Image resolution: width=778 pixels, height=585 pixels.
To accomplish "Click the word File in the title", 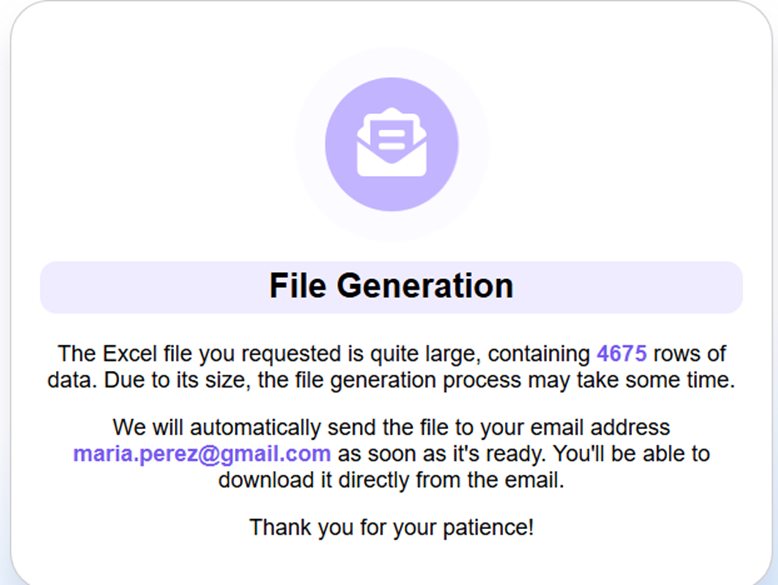I will (298, 286).
